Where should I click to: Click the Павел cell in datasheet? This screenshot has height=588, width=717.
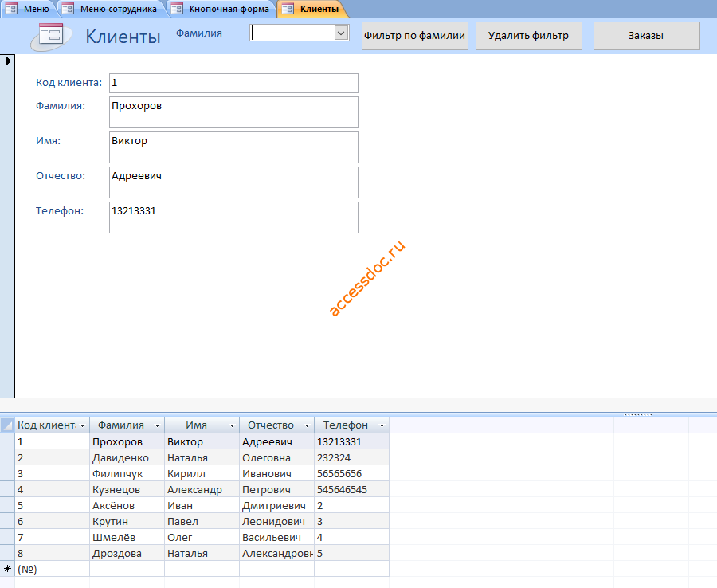coord(202,522)
